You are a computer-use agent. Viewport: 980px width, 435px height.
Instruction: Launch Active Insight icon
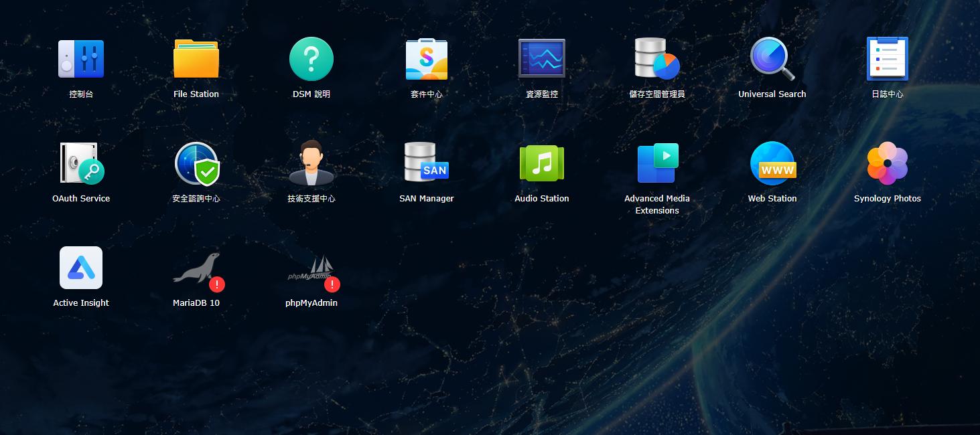coord(81,268)
